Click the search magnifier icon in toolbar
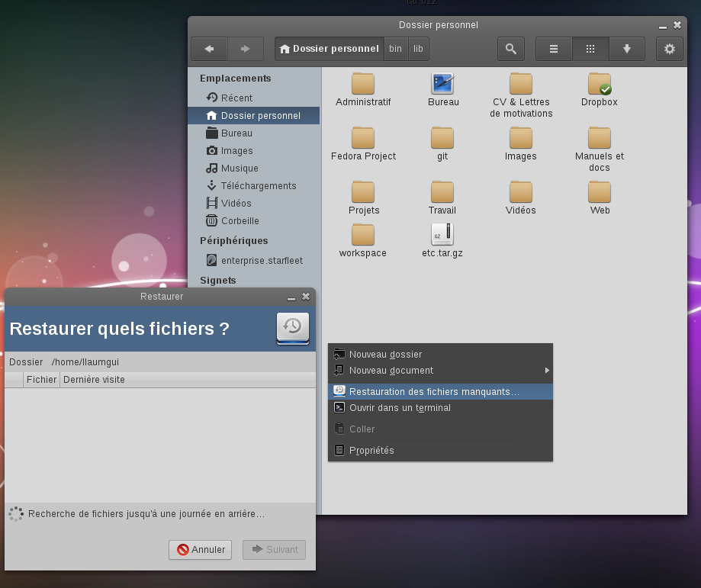 (510, 49)
